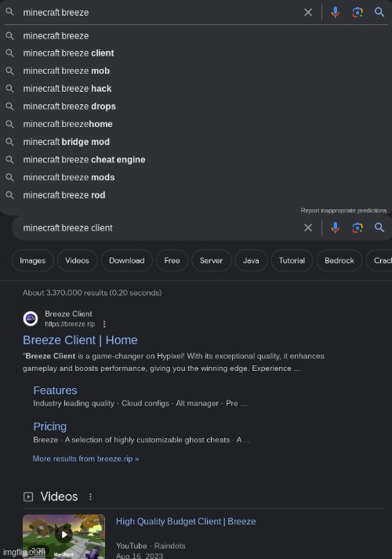Click magnifier icon beside 'minecraft breeze hack'
Screen dimensions: 392x559
click(x=9, y=89)
